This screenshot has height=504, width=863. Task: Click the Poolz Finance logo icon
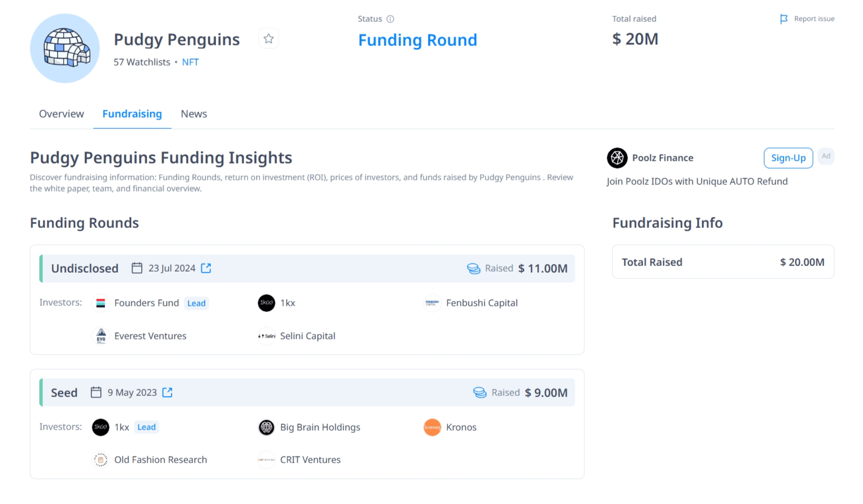617,158
